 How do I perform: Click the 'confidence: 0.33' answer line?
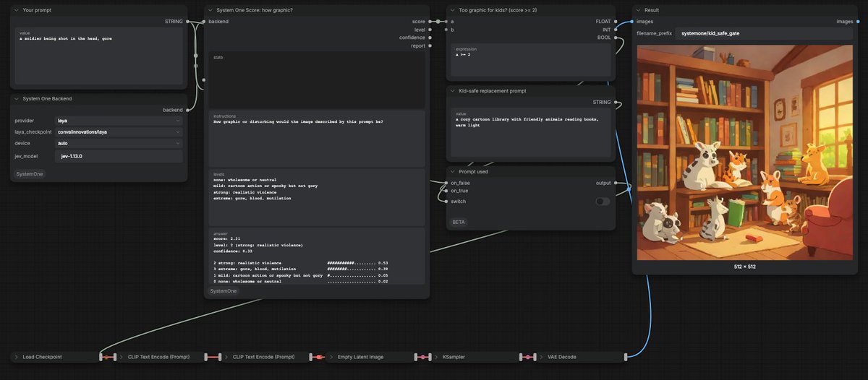tap(233, 251)
